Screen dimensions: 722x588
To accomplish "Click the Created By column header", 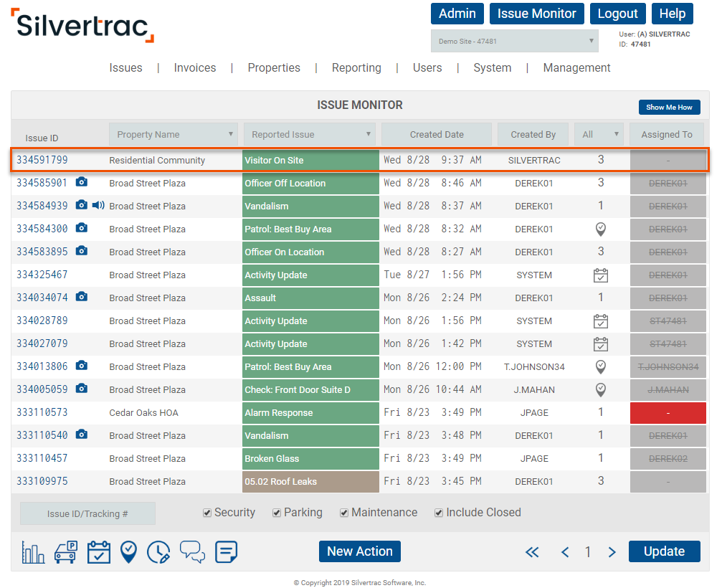I will [533, 135].
